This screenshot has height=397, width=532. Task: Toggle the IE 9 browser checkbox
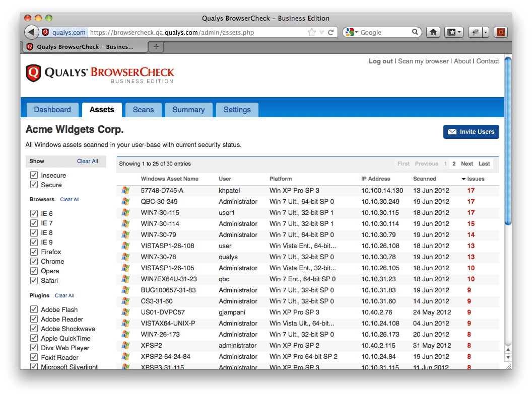tap(34, 242)
